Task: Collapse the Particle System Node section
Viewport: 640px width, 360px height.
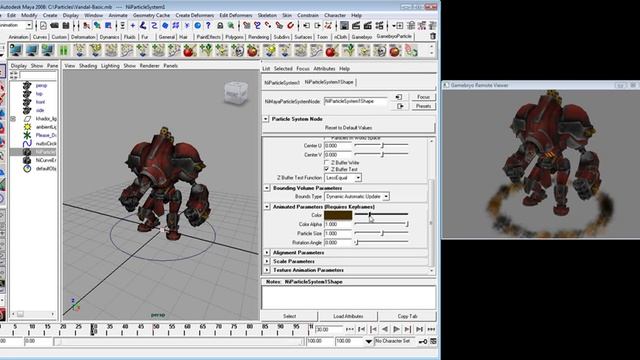Action: point(266,119)
